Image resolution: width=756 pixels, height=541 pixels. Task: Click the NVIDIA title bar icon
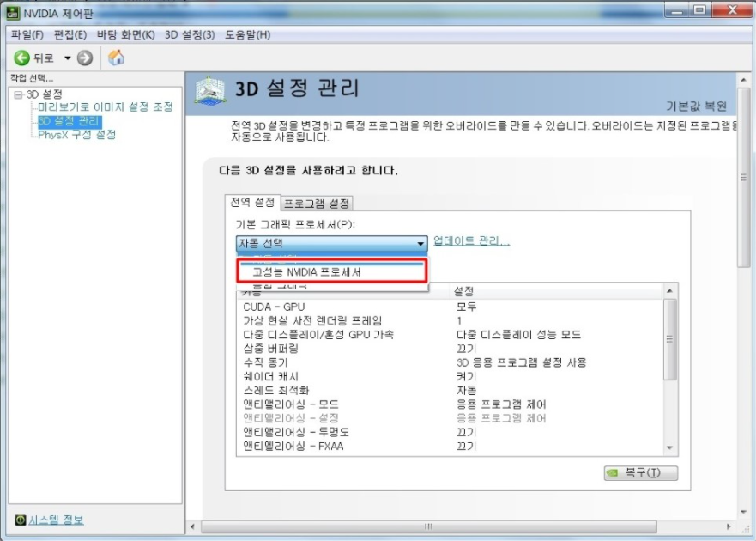point(13,13)
